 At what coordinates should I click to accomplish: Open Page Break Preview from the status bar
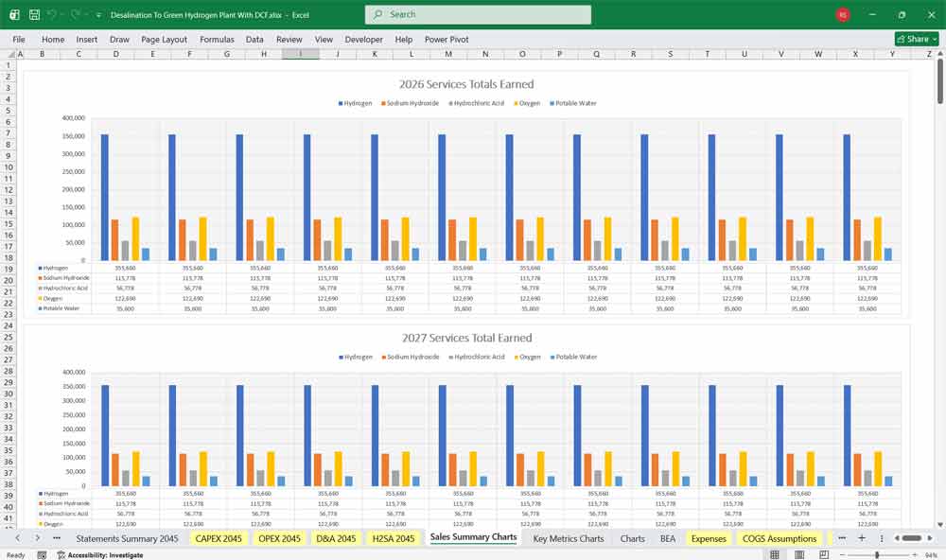tap(825, 552)
